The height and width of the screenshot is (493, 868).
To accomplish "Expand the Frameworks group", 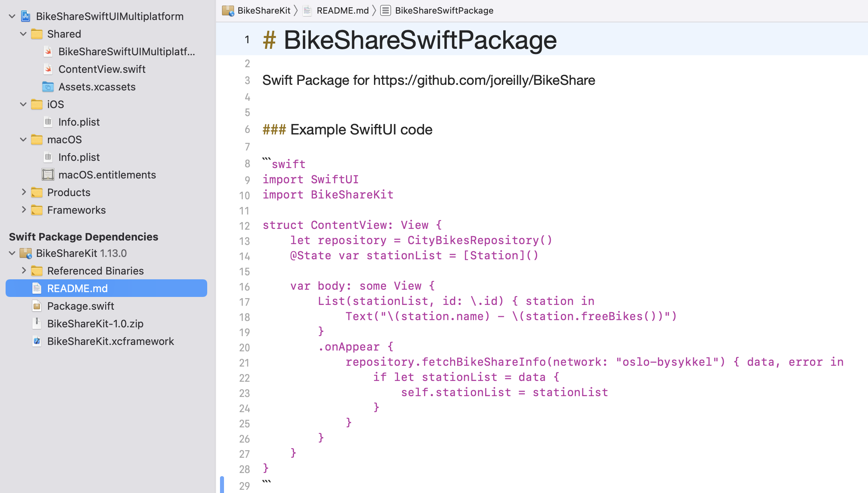I will coord(23,210).
